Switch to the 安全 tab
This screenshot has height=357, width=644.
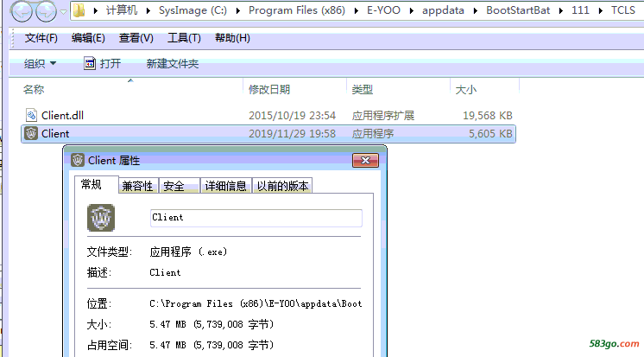click(179, 186)
